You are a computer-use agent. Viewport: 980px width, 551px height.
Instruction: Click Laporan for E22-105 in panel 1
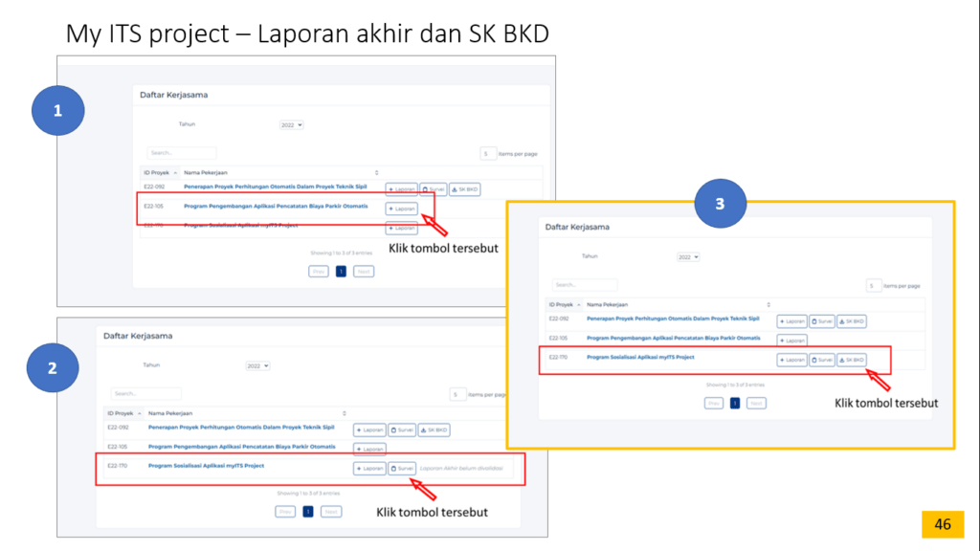402,209
